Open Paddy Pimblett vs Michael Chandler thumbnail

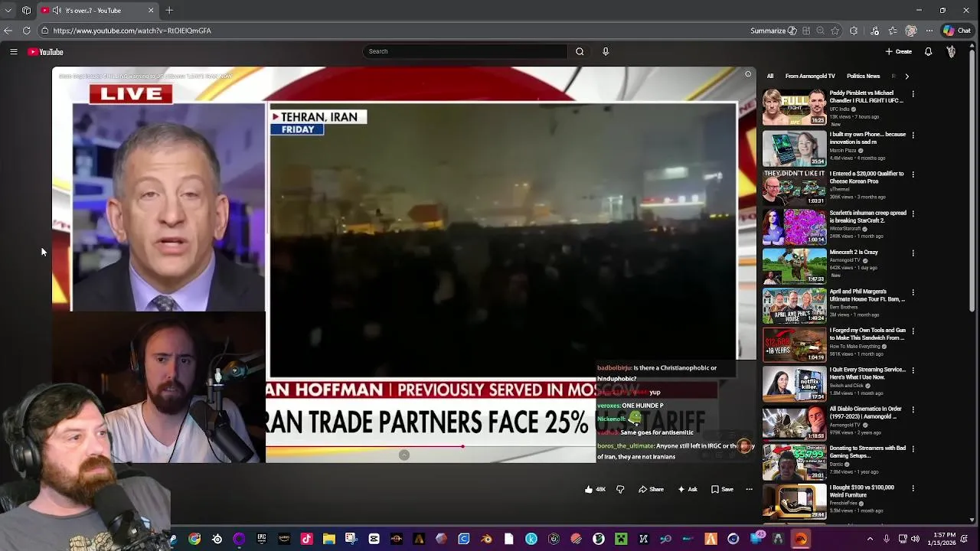(794, 107)
